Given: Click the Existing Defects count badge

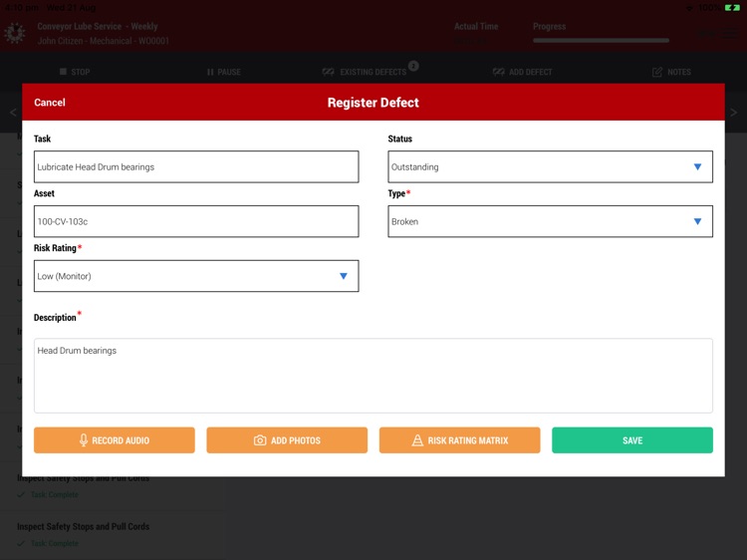Looking at the screenshot, I should click(413, 66).
